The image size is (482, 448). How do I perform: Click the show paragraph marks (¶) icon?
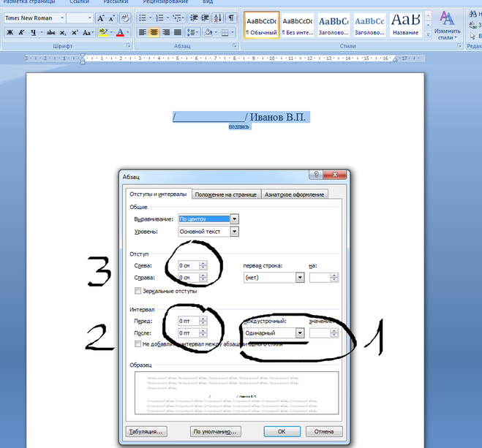pos(231,18)
